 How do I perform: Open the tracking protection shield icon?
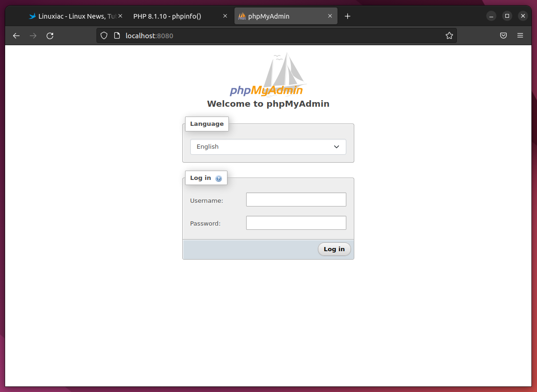click(104, 35)
